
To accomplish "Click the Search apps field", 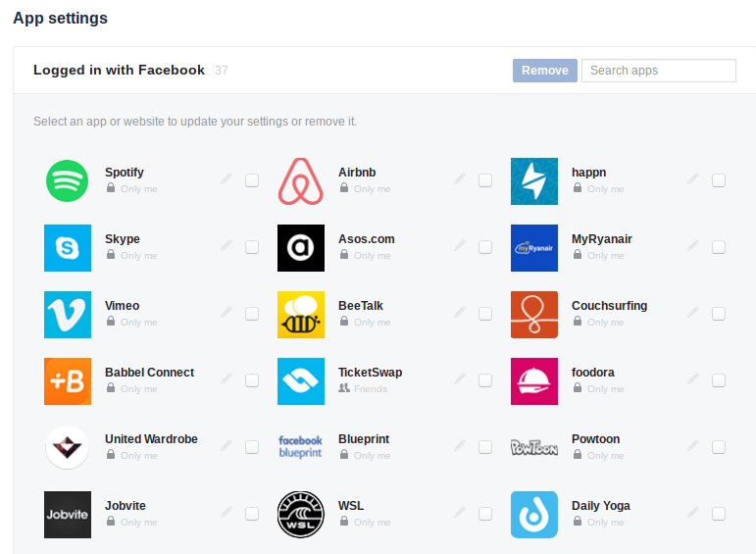I will coord(658,71).
